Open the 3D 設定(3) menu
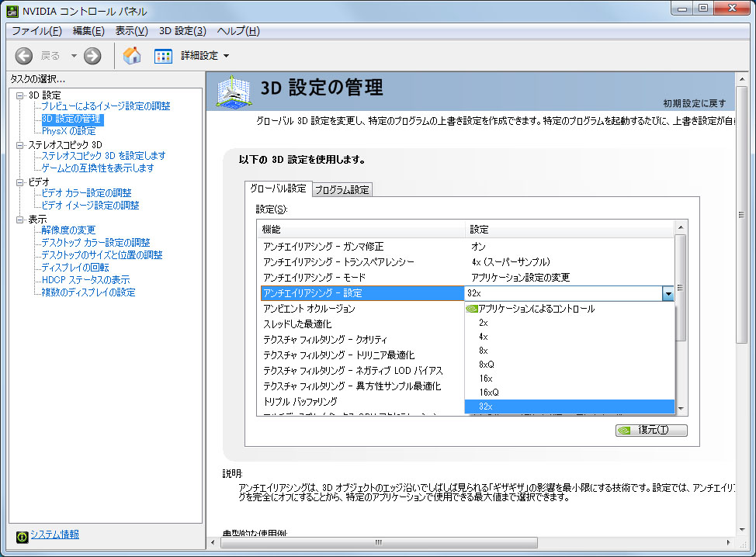756x557 pixels. 182,31
